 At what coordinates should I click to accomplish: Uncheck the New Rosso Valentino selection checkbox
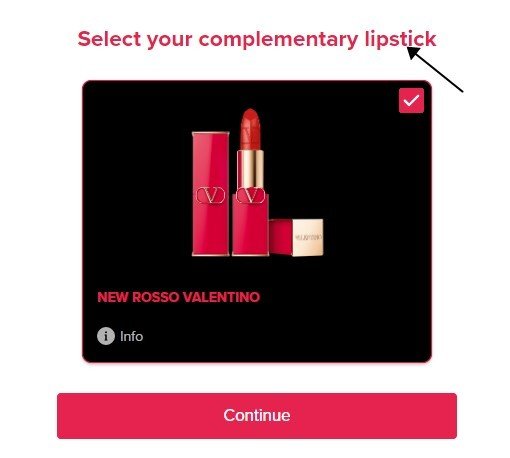[411, 100]
